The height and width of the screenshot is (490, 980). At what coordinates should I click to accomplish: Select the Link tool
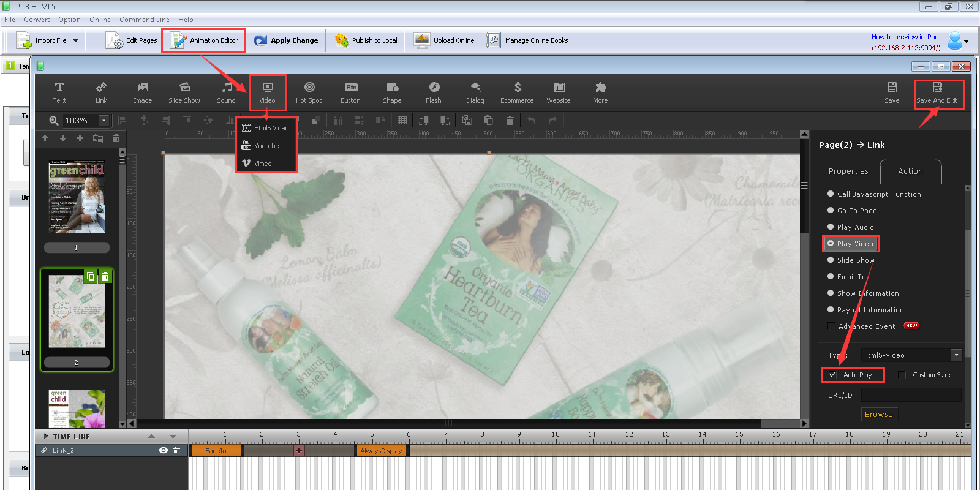pos(101,93)
